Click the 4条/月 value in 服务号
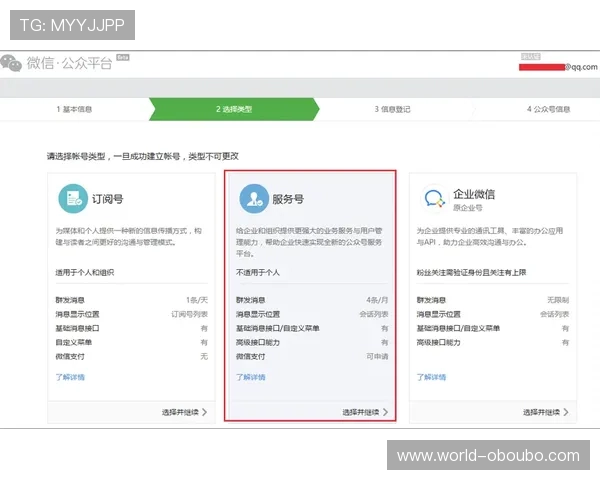This screenshot has width=600, height=480. [377, 300]
